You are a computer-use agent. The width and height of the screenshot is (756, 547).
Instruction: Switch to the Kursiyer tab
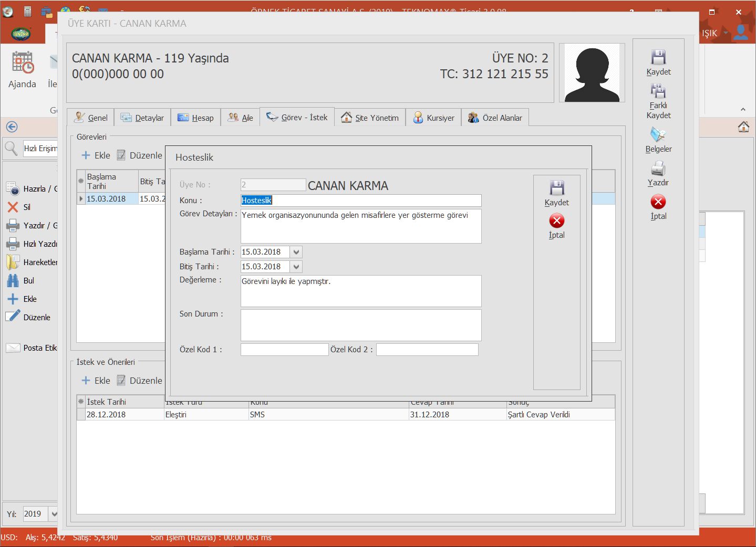433,118
